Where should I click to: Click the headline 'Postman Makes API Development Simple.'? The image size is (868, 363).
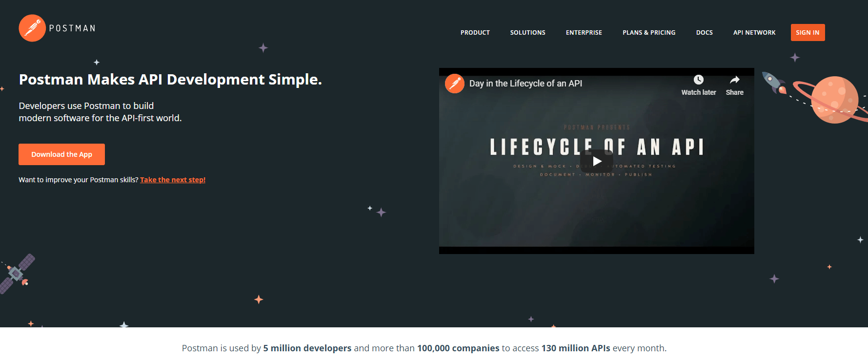coord(170,79)
